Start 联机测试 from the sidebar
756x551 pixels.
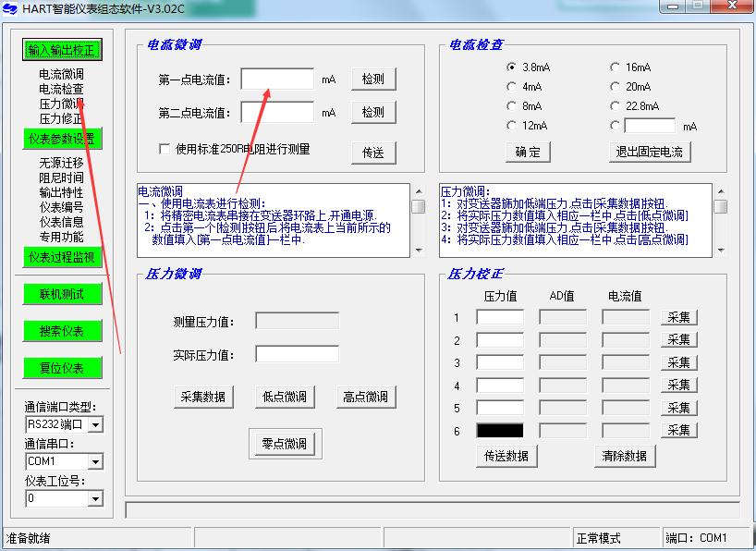click(61, 294)
